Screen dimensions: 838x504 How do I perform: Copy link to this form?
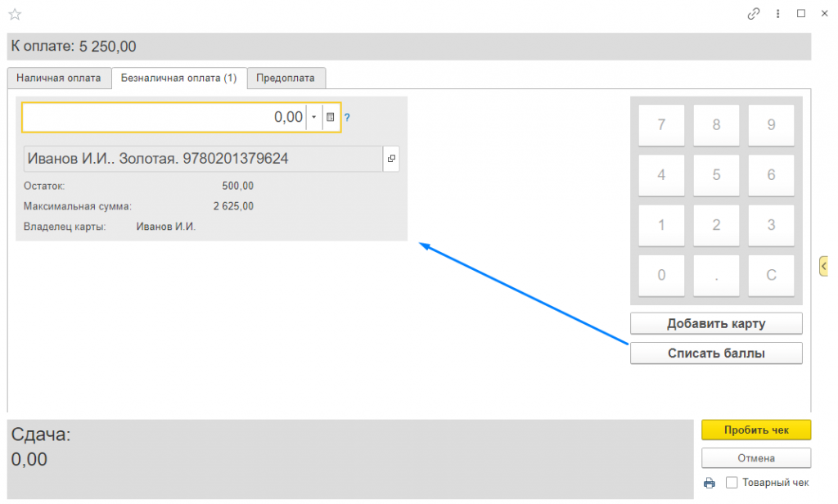pyautogui.click(x=754, y=14)
